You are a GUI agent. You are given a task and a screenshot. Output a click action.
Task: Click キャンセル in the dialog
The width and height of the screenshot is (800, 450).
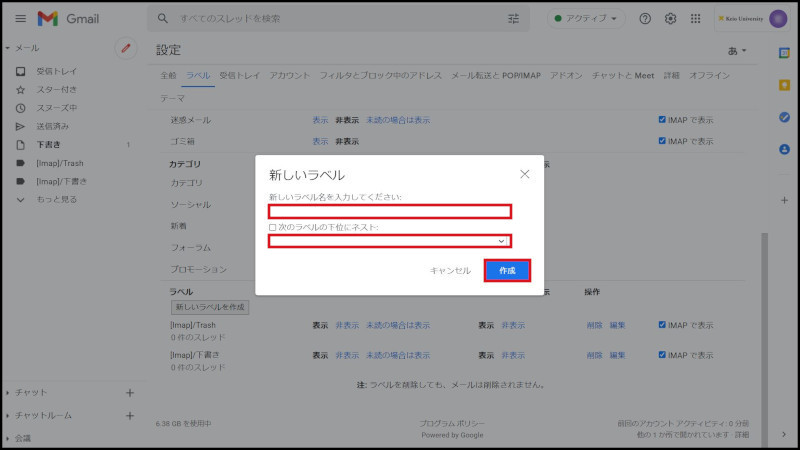coord(450,270)
